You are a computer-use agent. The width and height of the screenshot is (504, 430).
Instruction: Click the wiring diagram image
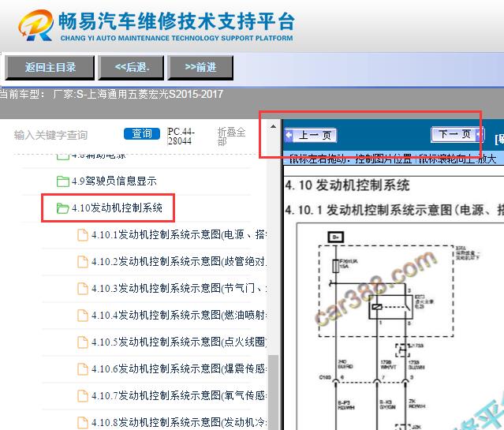(x=400, y=327)
